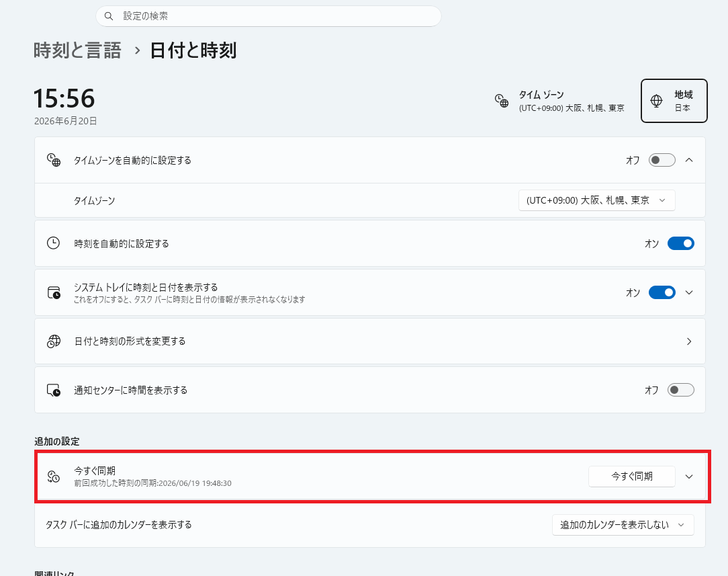Toggle システム トレイに時刻と日付を表示する switch
This screenshot has height=576, width=728.
coord(662,292)
